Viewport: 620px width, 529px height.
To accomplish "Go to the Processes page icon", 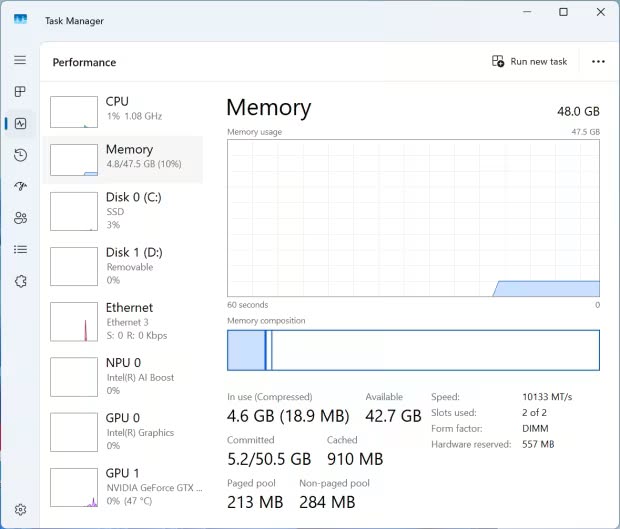I will point(20,92).
